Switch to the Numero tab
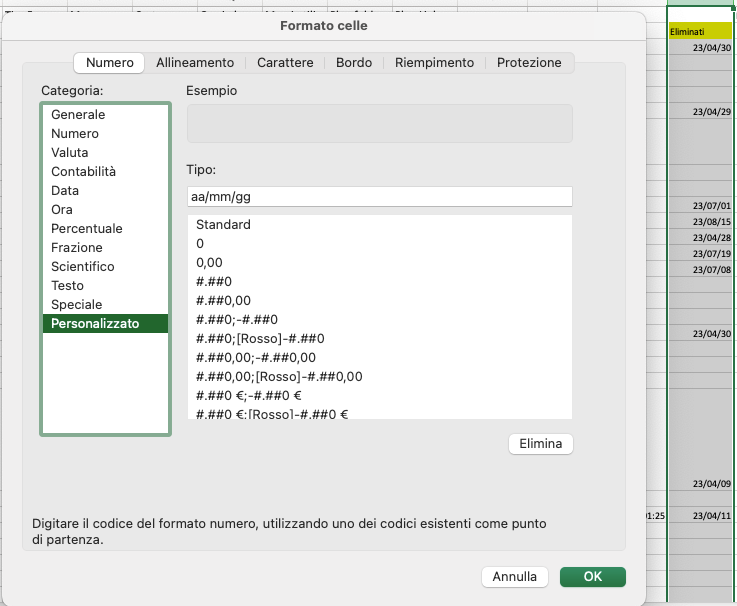 pos(109,63)
